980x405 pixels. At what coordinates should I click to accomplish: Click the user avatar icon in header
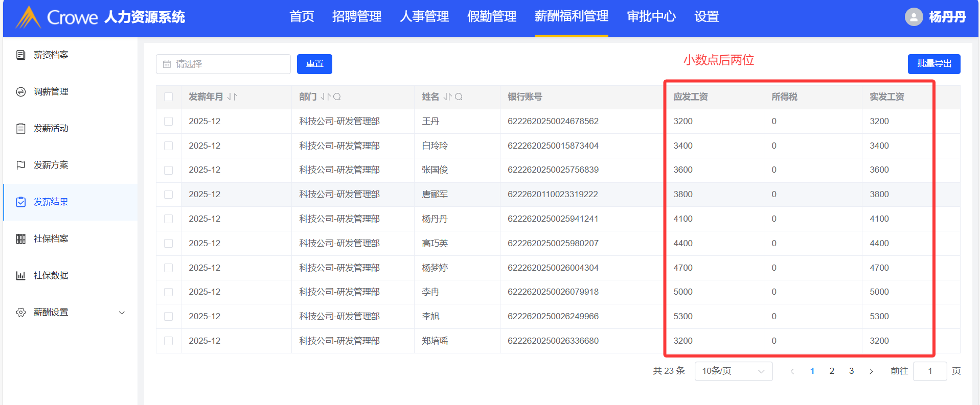click(914, 17)
